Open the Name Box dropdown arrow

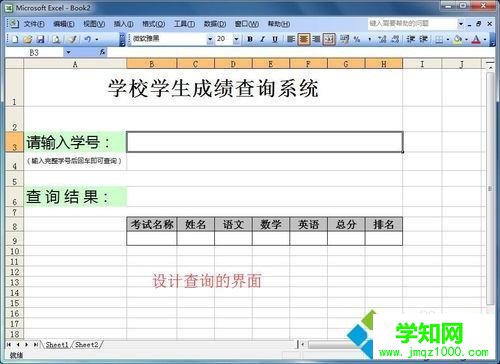tap(68, 52)
